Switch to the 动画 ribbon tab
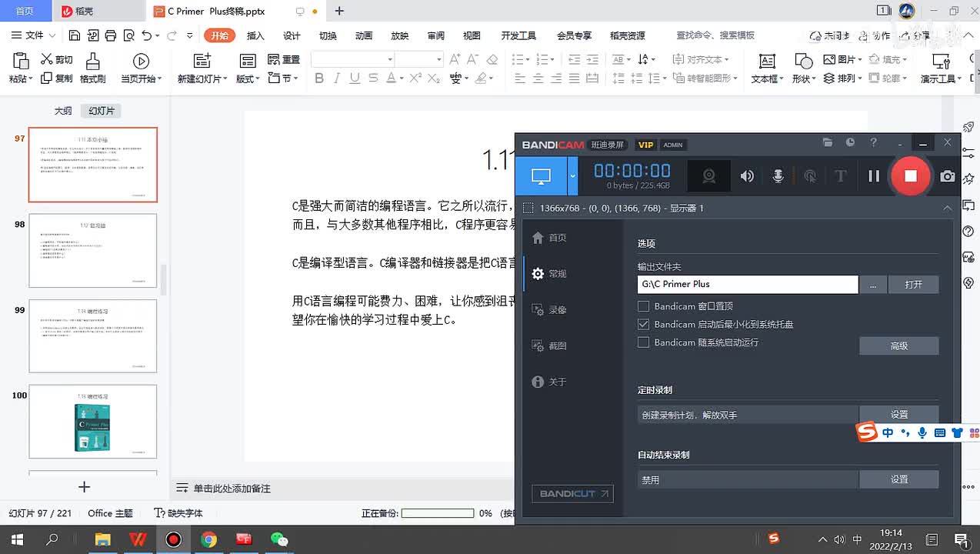This screenshot has width=980, height=554. 364,35
